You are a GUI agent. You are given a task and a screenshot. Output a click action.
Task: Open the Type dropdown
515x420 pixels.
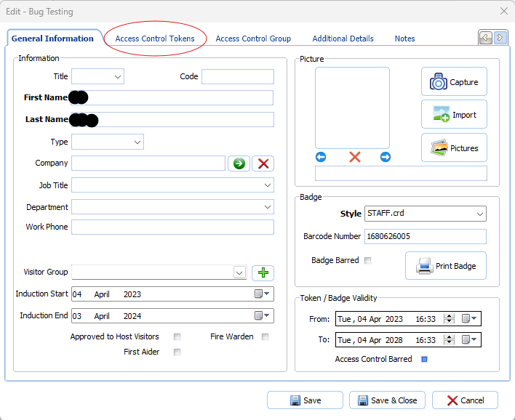pos(137,142)
